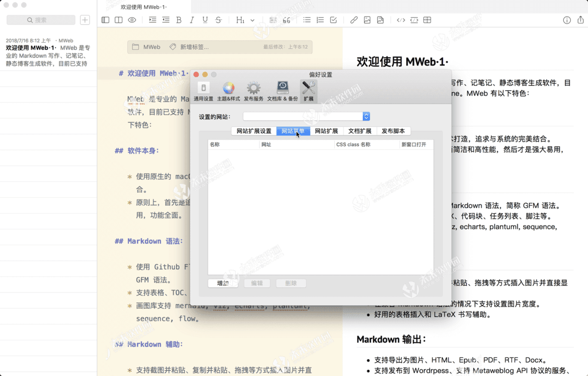Screen dimensions: 588x376
Task: Open the 发布服务 preferences pane
Action: 254,90
